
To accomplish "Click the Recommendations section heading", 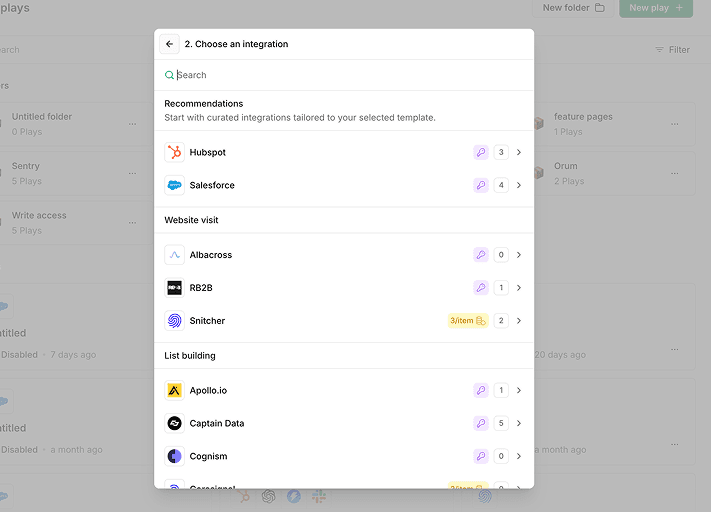I will click(204, 103).
